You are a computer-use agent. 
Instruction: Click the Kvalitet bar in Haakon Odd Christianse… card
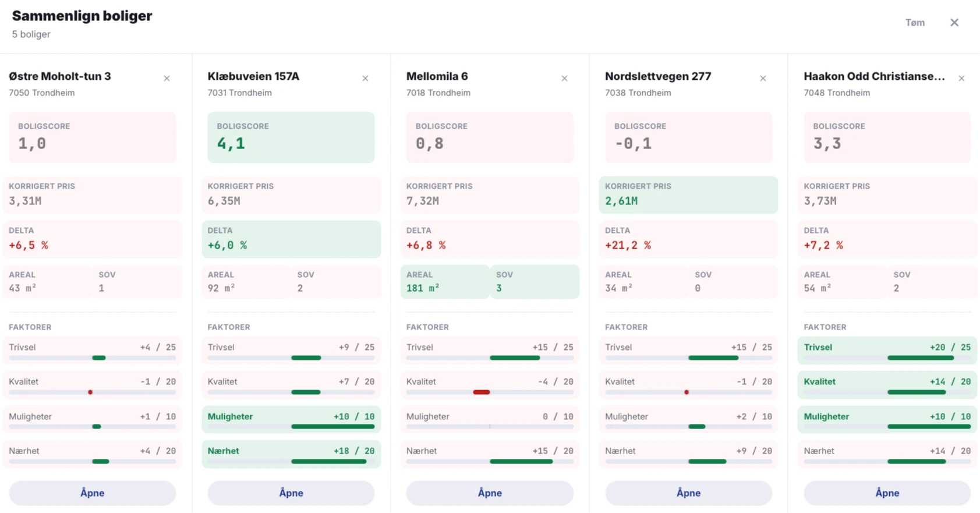click(x=887, y=392)
